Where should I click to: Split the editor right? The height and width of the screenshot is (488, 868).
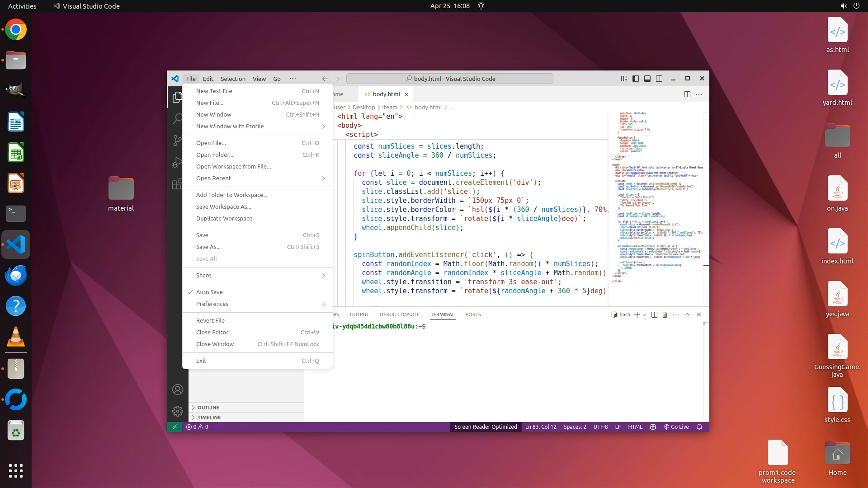(687, 94)
